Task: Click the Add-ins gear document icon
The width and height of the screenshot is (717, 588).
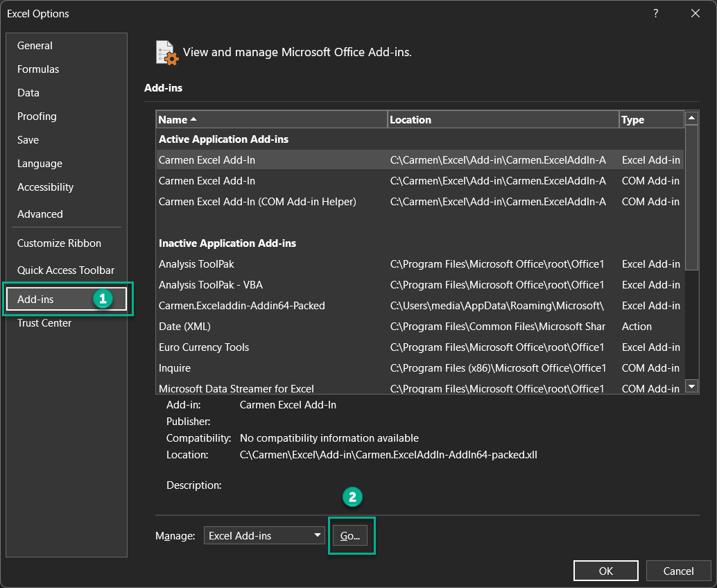Action: click(167, 53)
